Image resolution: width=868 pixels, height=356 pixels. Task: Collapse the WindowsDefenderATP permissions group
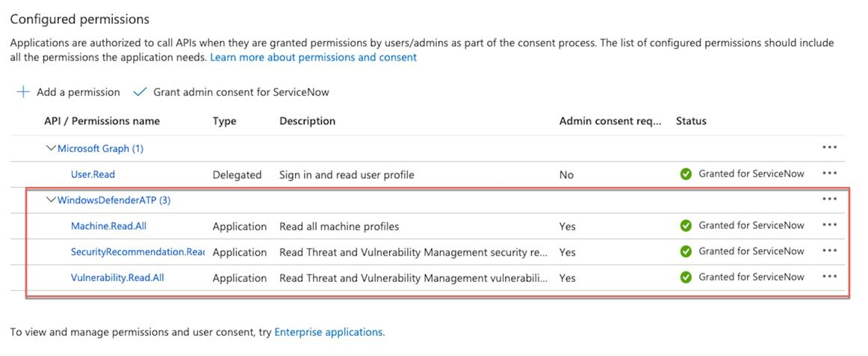(x=51, y=200)
